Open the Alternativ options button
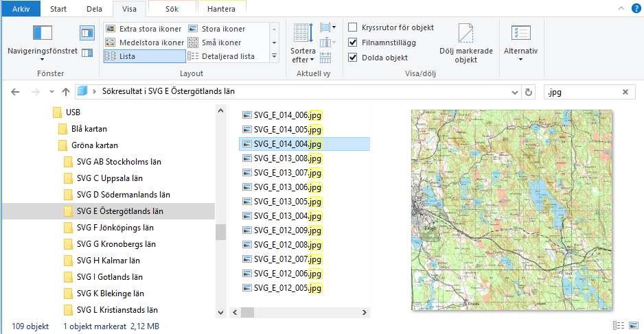 (520, 43)
